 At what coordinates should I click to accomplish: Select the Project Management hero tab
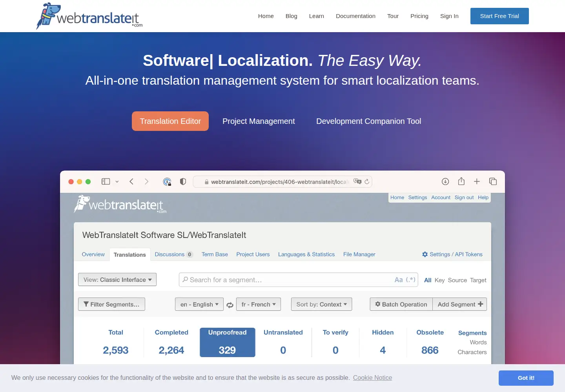(x=259, y=121)
